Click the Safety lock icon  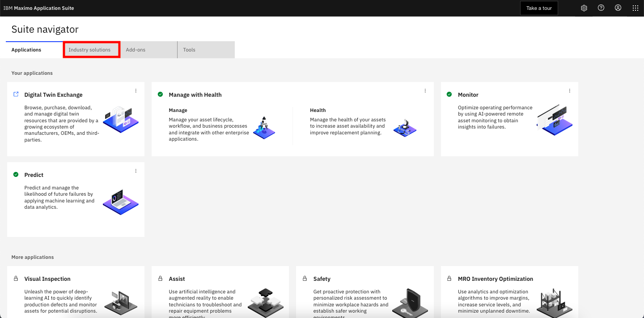pyautogui.click(x=305, y=279)
